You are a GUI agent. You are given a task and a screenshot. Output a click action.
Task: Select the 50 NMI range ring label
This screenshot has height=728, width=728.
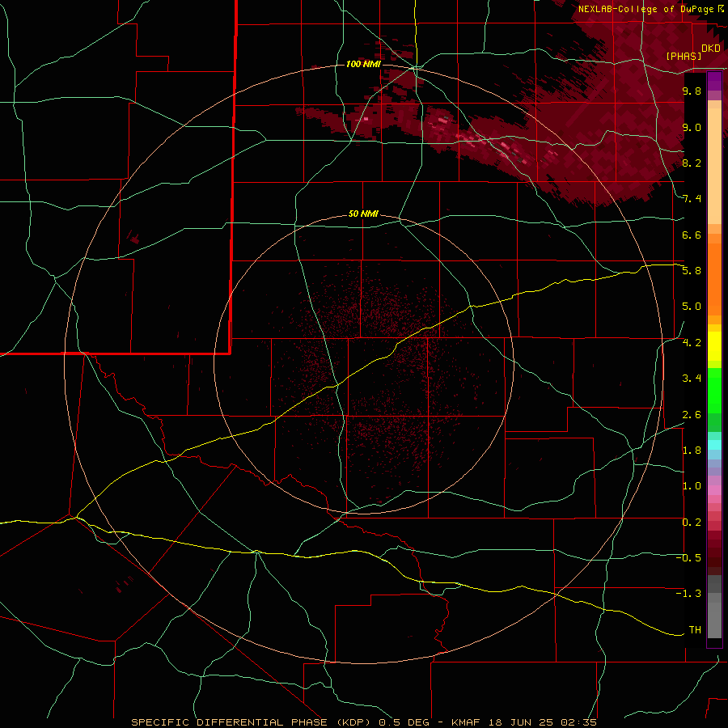(363, 214)
